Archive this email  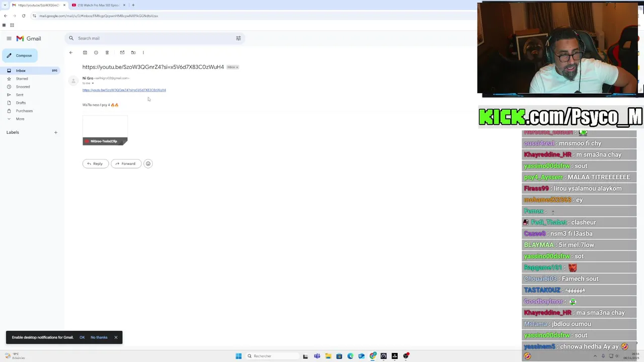[x=85, y=52]
